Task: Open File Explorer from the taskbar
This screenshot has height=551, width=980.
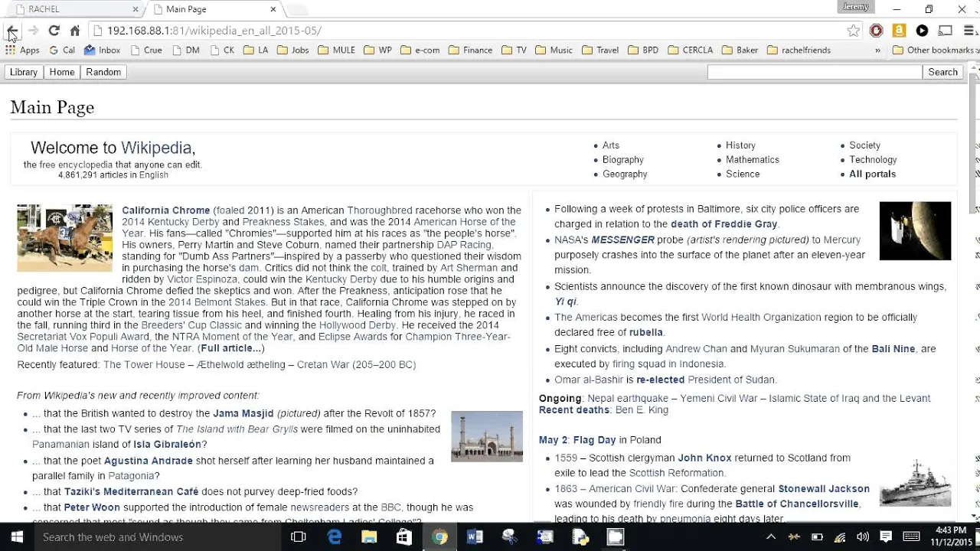Action: coord(369,537)
